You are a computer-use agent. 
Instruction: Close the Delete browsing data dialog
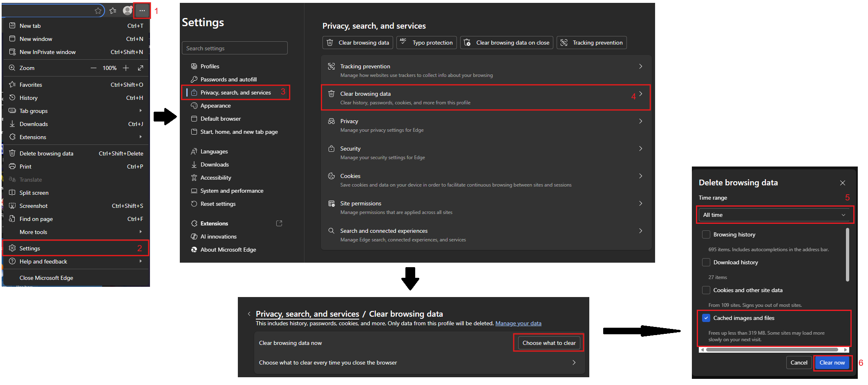click(x=842, y=183)
